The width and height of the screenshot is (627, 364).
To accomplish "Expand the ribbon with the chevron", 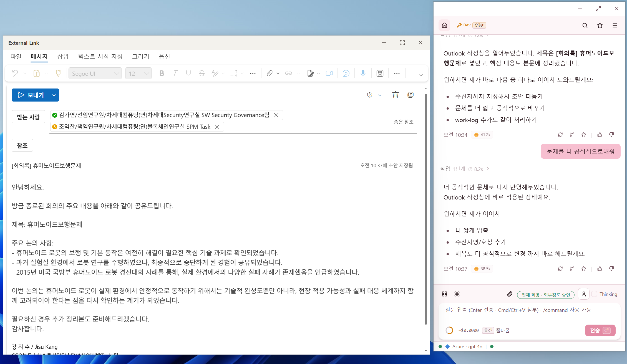I will click(x=421, y=75).
